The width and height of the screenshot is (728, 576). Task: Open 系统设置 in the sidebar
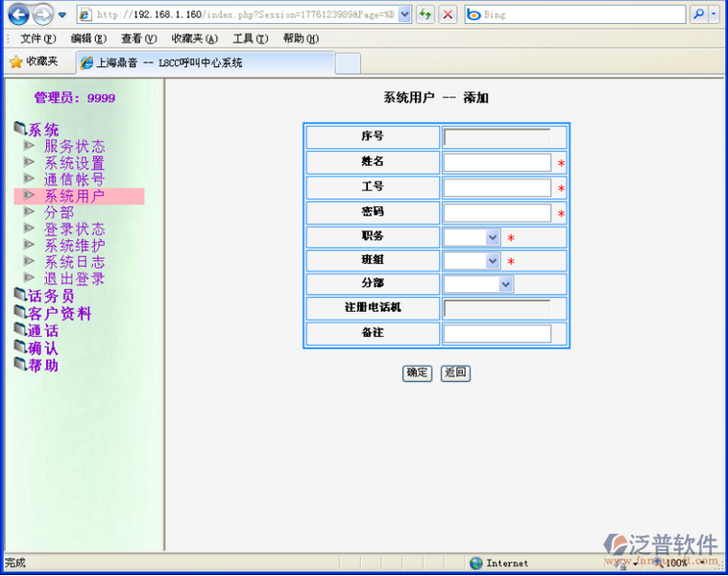[74, 163]
